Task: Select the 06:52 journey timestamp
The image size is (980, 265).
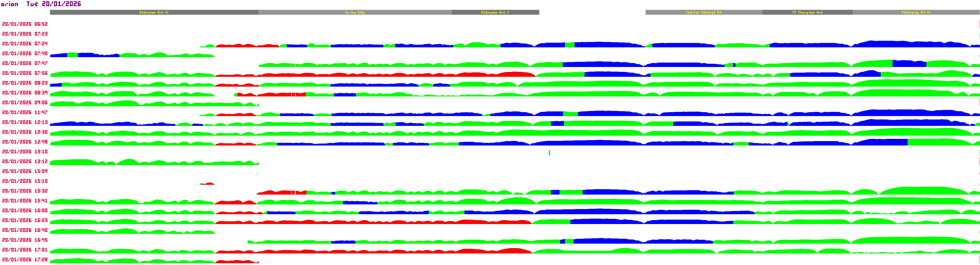Action: click(25, 24)
